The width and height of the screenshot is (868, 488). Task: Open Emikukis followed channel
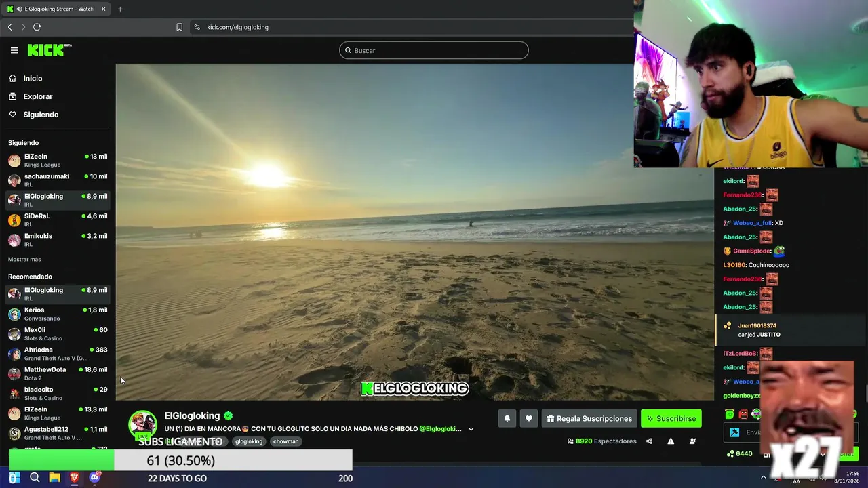tap(58, 239)
